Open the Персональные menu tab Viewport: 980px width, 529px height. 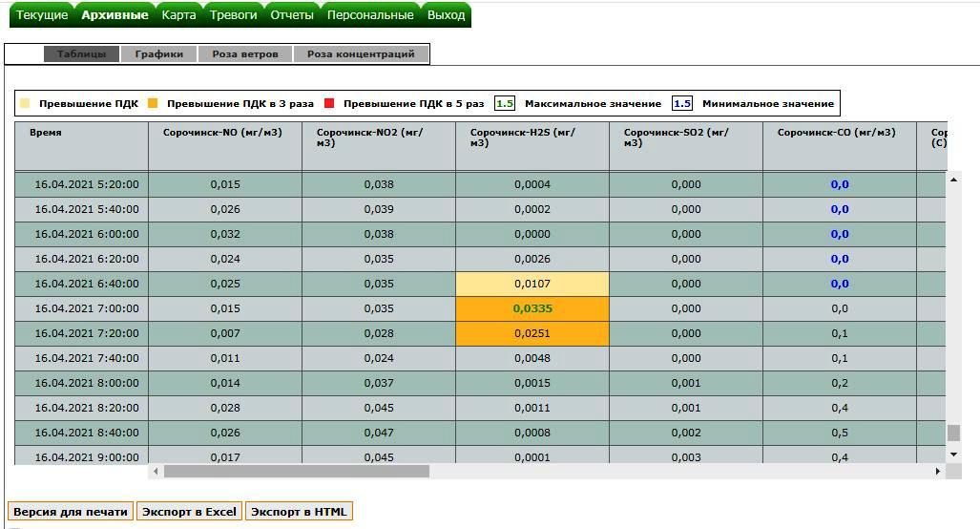coord(370,15)
